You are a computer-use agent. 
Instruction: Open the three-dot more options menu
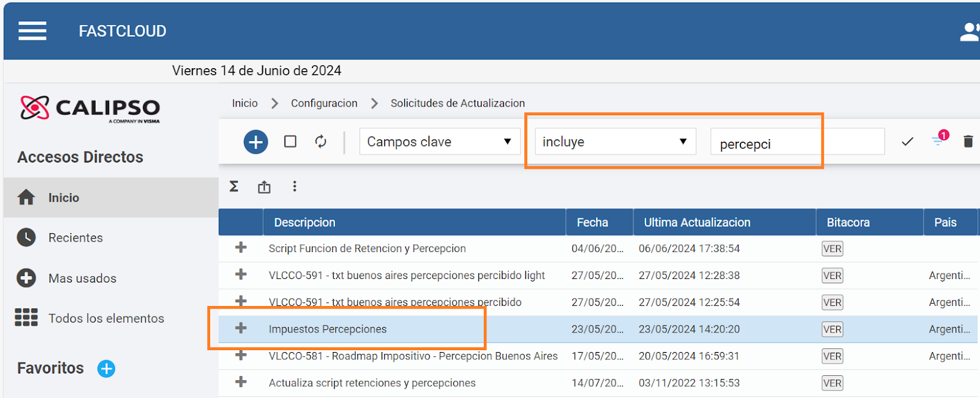coord(295,186)
